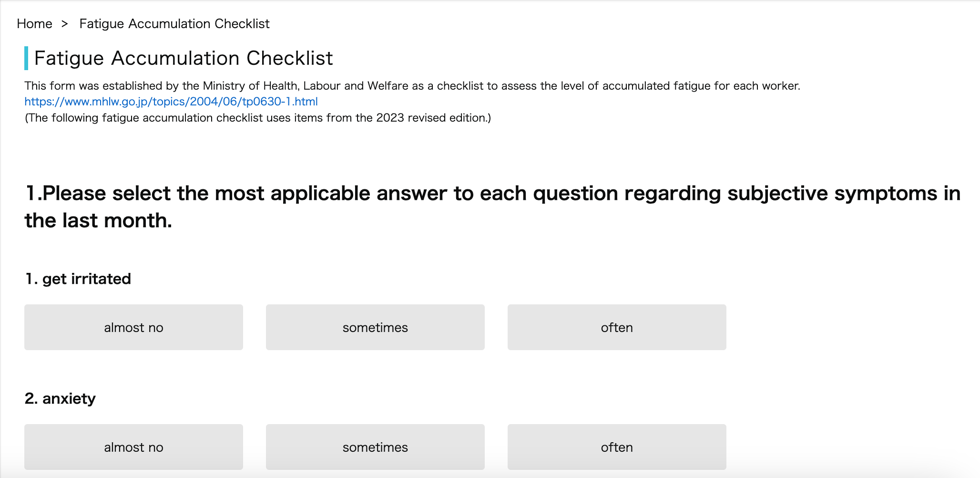
Task: Select 'almost no' for get irritated
Action: tap(133, 327)
